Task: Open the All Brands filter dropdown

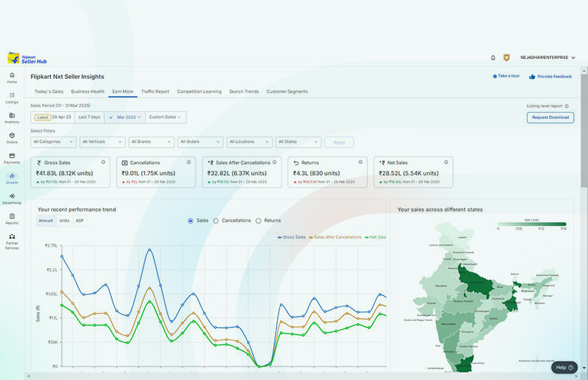Action: point(151,142)
